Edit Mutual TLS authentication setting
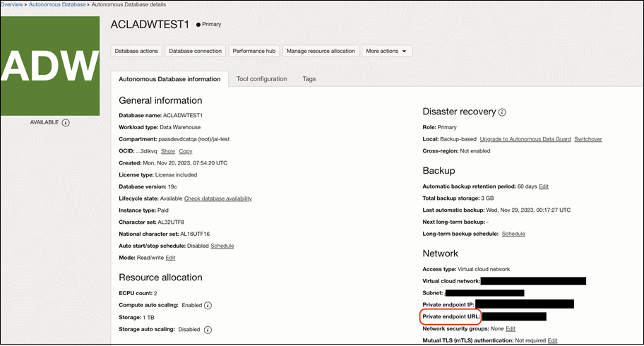The width and height of the screenshot is (644, 346). (552, 340)
